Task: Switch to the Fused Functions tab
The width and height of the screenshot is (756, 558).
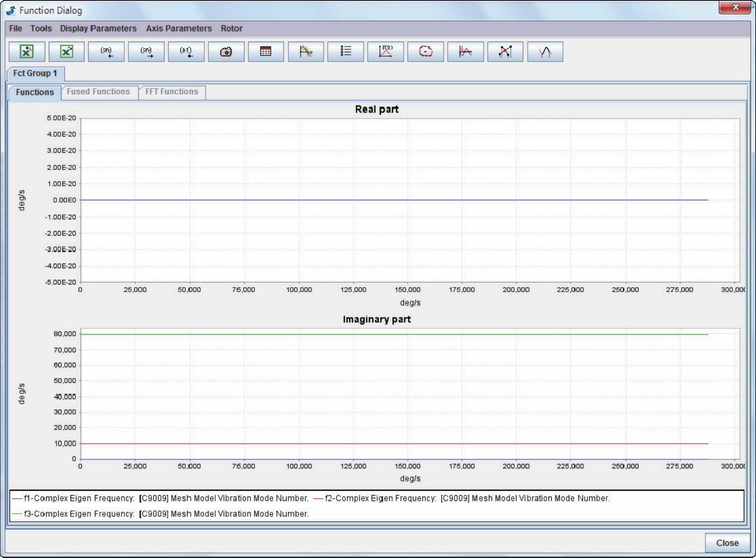Action: pyautogui.click(x=98, y=92)
